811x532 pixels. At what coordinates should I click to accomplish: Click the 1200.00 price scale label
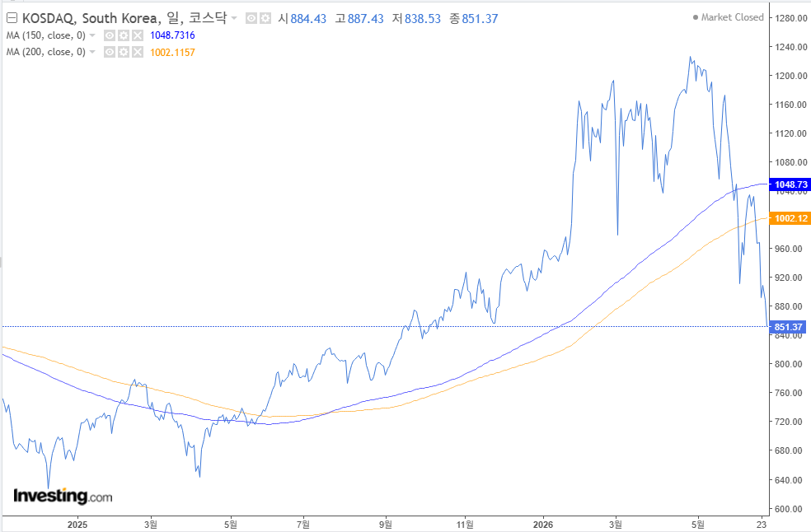click(x=791, y=76)
